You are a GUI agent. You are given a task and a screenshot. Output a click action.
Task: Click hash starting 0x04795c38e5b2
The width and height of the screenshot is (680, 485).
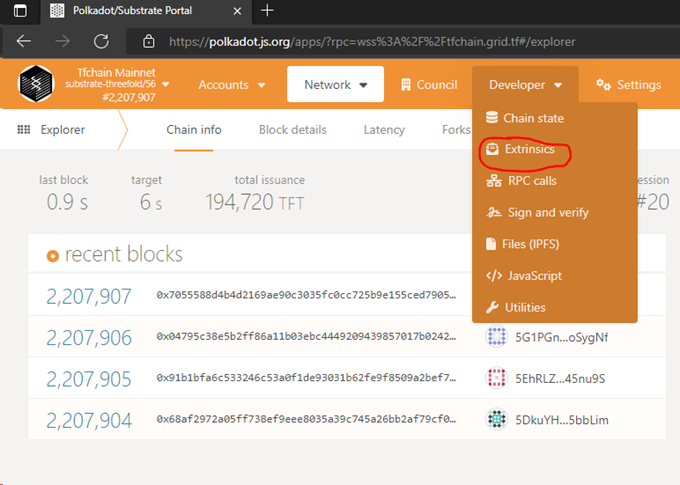[x=306, y=336]
